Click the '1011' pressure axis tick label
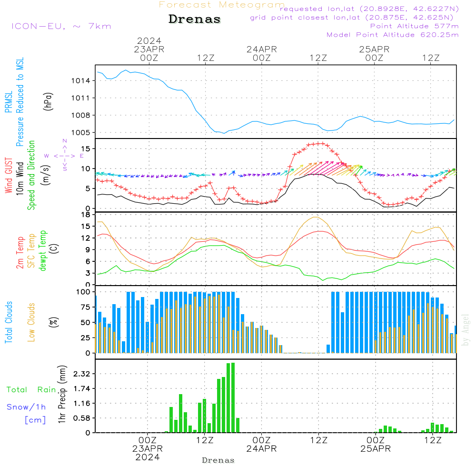This screenshot has width=476, height=476. coord(81,98)
